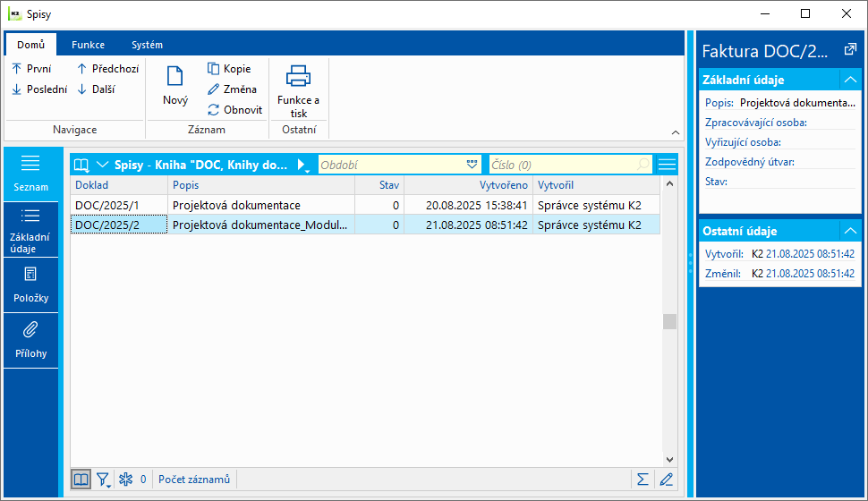
Task: Open the Období period dropdown
Action: coord(472,165)
